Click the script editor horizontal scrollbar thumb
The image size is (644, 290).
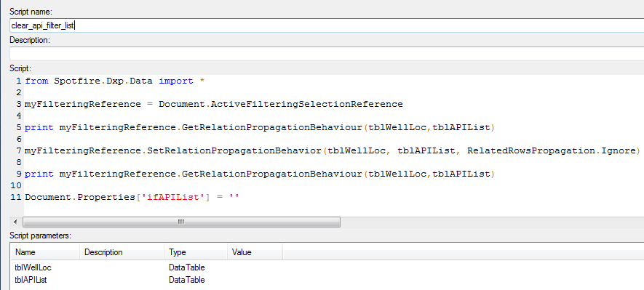[181, 222]
